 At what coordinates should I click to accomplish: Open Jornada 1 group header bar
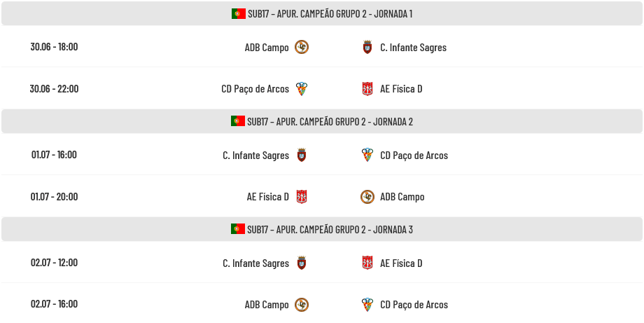(322, 13)
